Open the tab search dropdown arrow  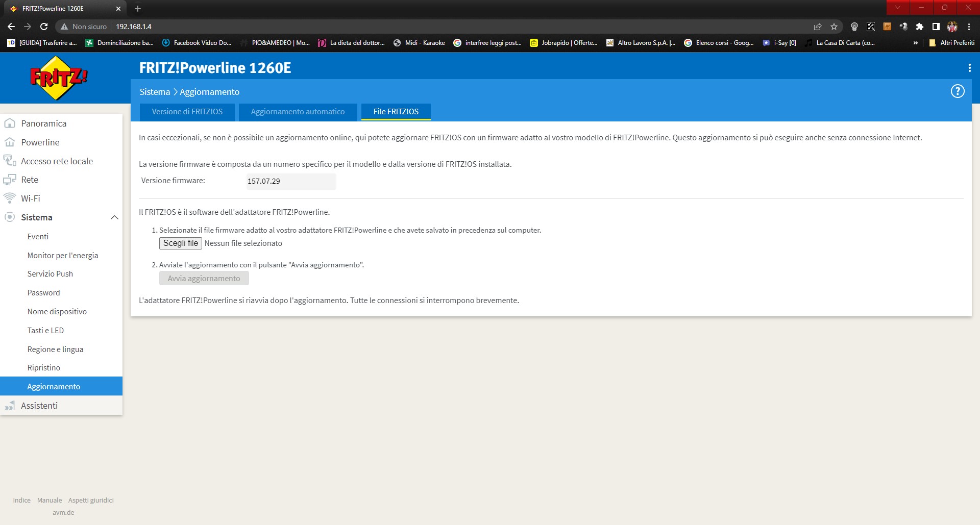point(898,7)
